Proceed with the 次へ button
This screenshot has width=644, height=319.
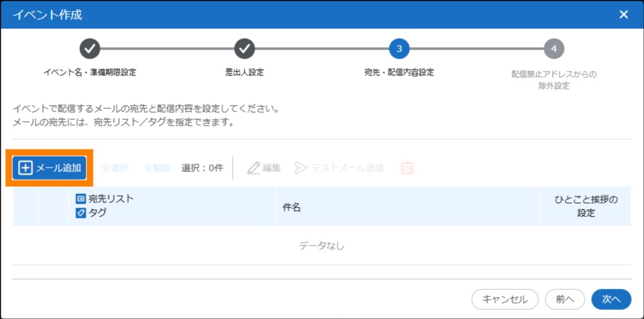click(x=610, y=299)
